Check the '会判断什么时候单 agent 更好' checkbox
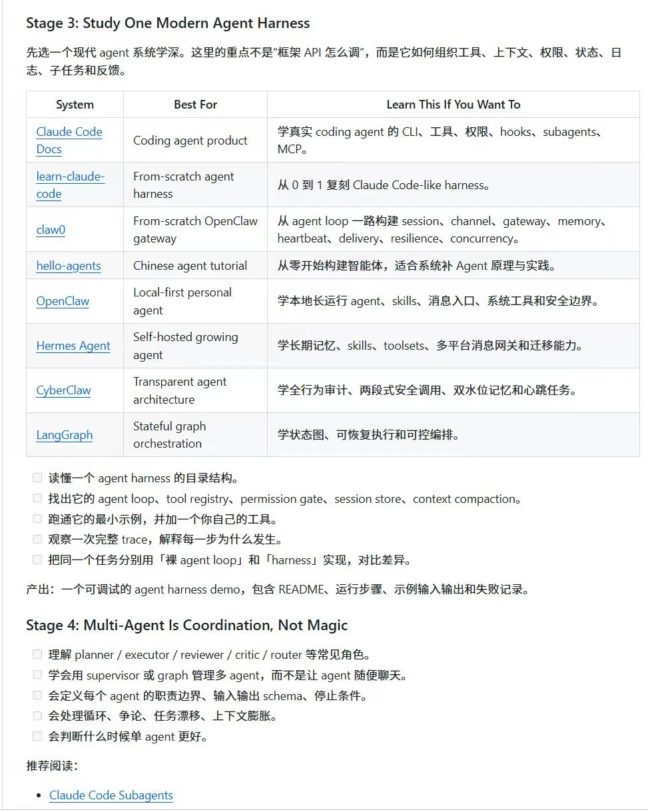648x812 pixels. [37, 736]
